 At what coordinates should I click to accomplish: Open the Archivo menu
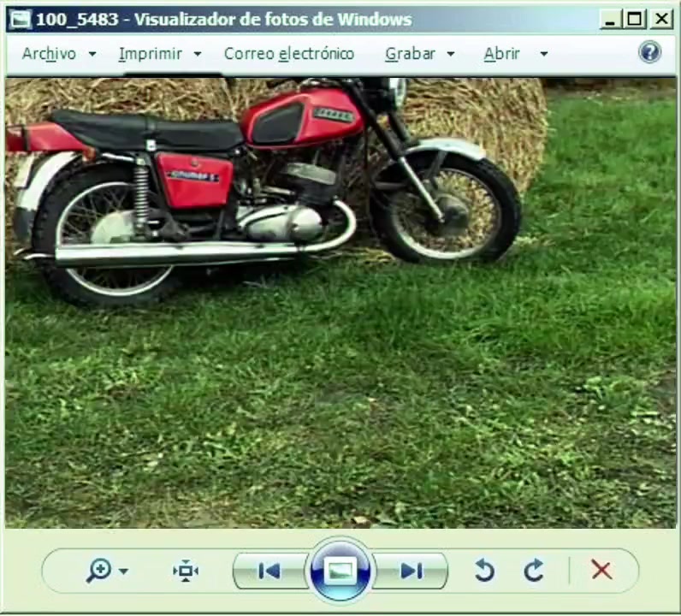coord(49,54)
